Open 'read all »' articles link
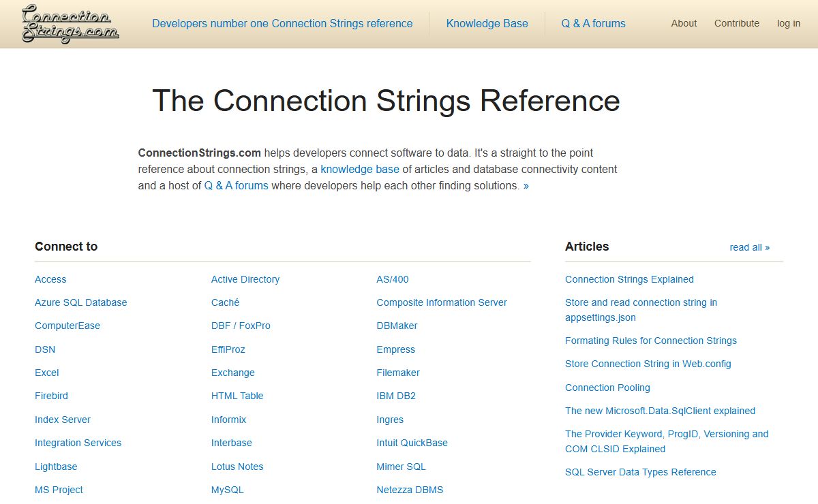This screenshot has height=504, width=818. point(749,247)
